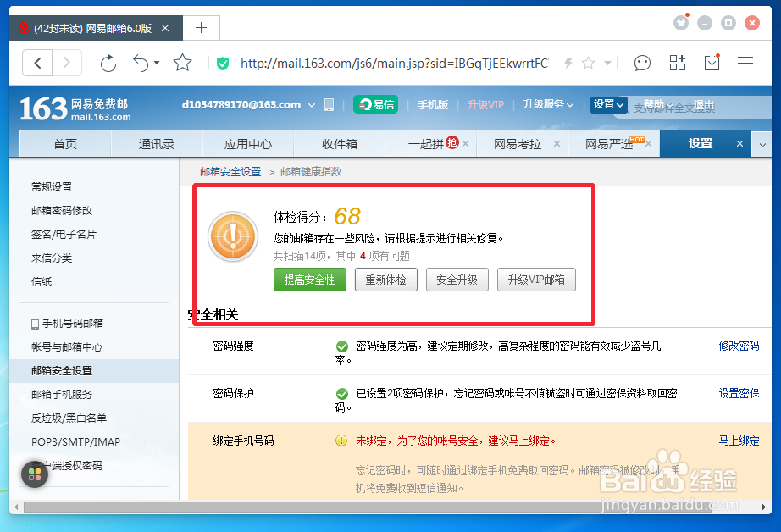
Task: Switch to the 首页 tab
Action: pos(65,144)
